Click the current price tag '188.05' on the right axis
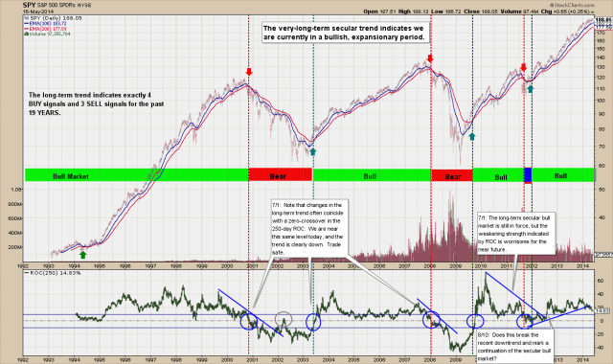The height and width of the screenshot is (364, 613). [x=603, y=19]
